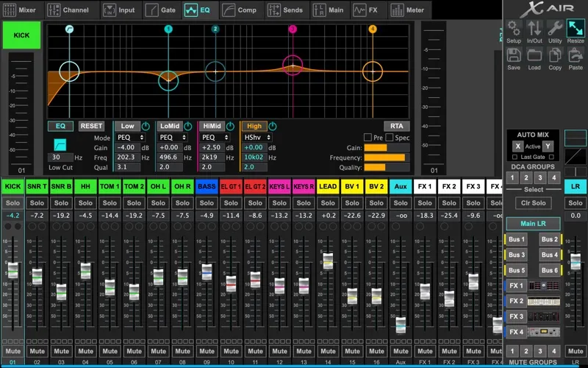Click the Low band Freq 202.3 field
Viewport: 588px width, 368px height.
click(127, 158)
